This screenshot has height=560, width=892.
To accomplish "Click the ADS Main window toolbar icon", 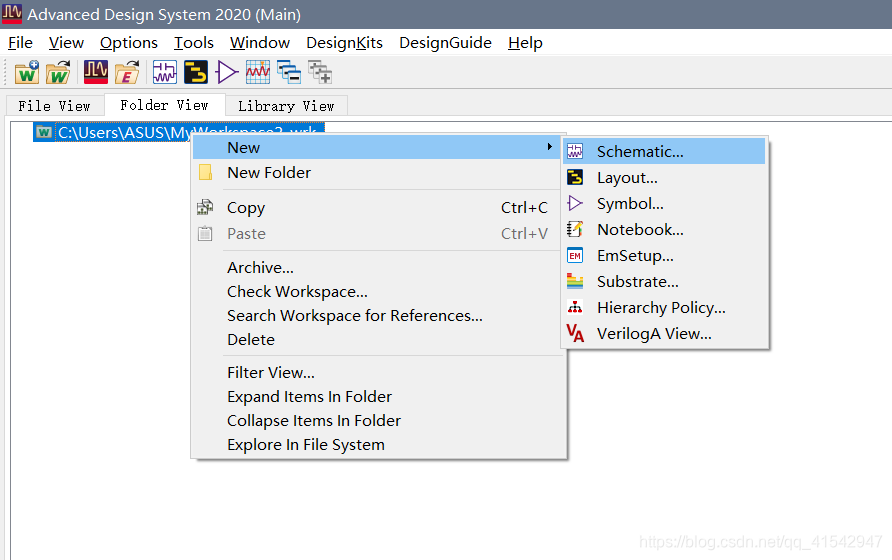I will click(x=96, y=72).
